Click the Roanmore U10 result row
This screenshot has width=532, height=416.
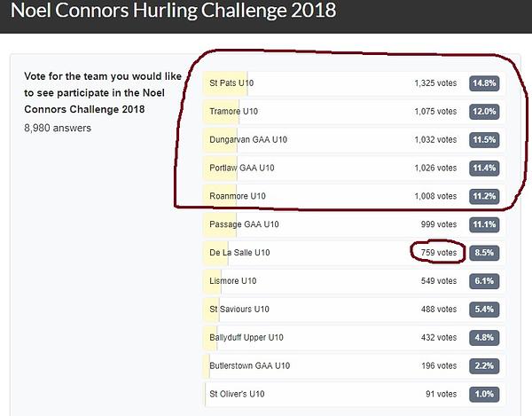[354, 196]
